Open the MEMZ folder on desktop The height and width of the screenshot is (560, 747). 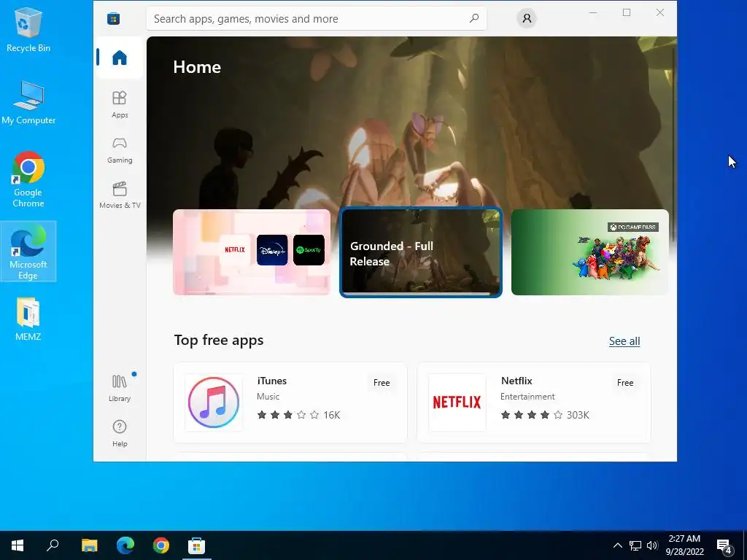click(x=28, y=319)
